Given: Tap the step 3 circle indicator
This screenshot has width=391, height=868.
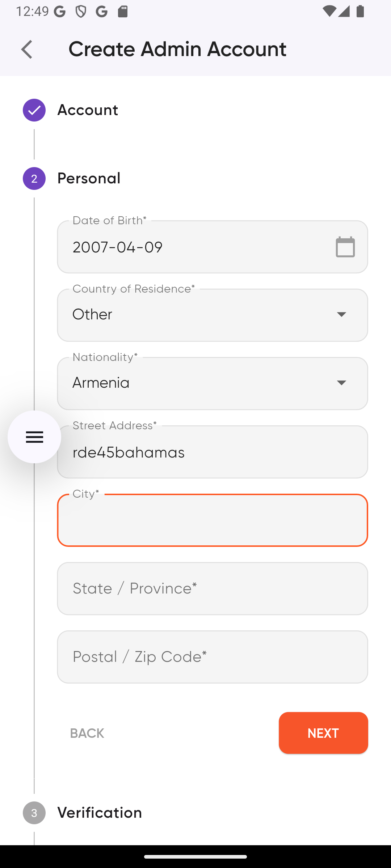Looking at the screenshot, I should [34, 812].
